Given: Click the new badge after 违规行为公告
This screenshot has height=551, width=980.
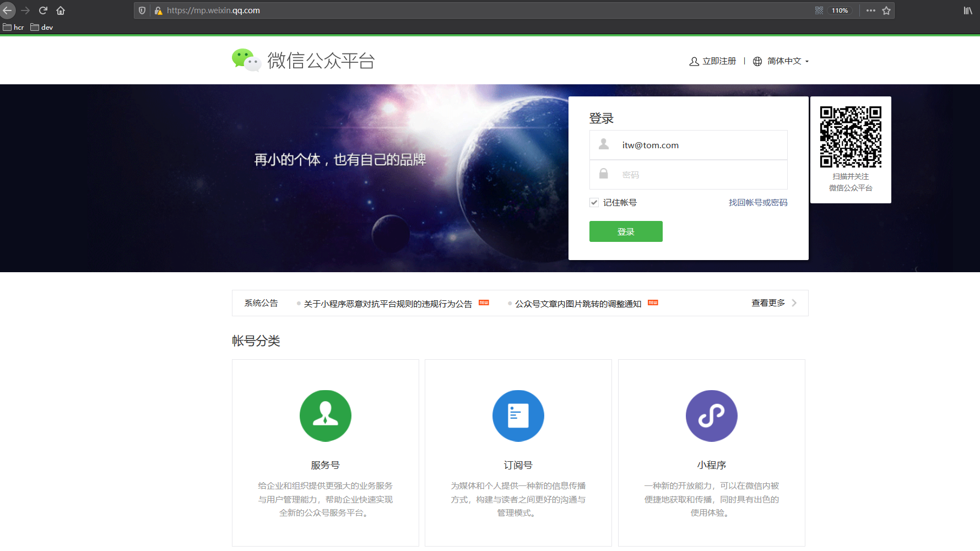Looking at the screenshot, I should pyautogui.click(x=484, y=302).
